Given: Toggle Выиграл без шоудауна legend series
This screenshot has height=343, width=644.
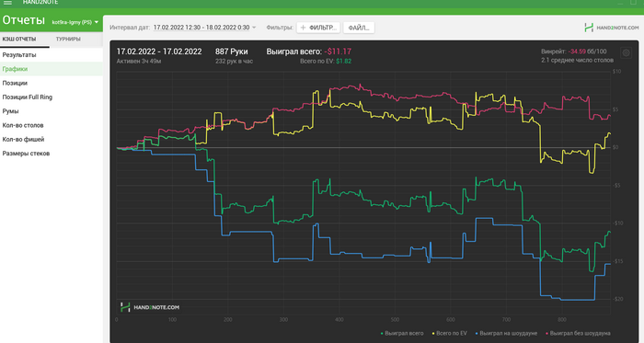Looking at the screenshot, I should [578, 333].
